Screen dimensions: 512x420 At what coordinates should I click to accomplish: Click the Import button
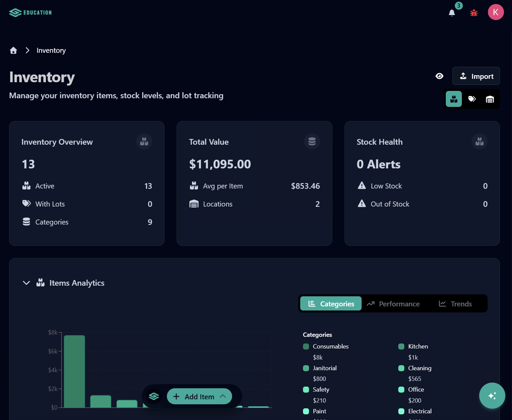pyautogui.click(x=476, y=76)
